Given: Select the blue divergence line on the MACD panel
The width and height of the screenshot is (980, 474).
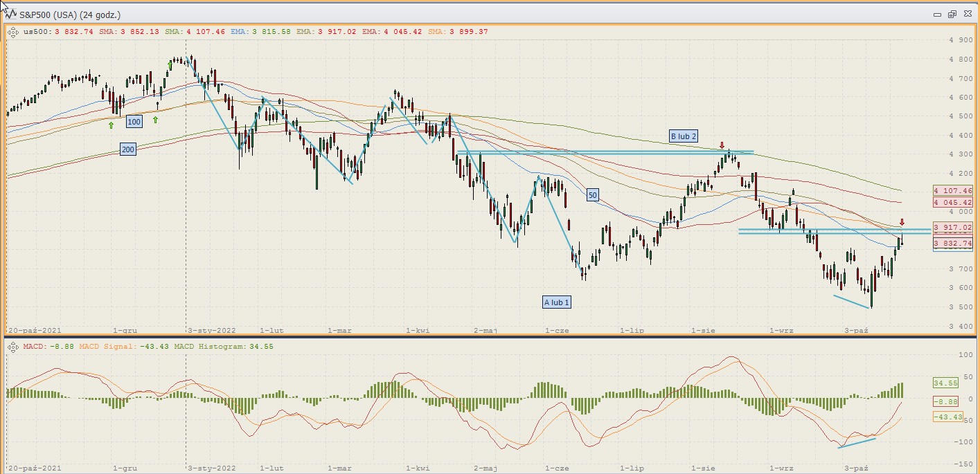Looking at the screenshot, I should 857,443.
